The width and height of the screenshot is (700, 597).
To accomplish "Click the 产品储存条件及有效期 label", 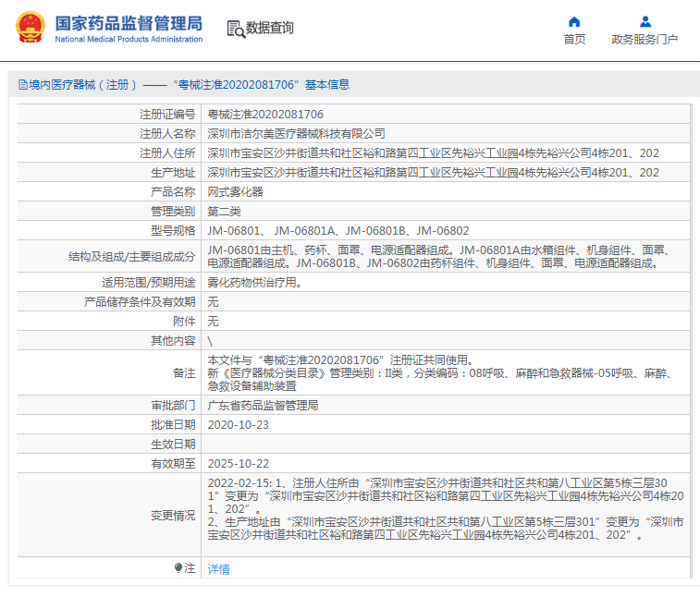I will click(x=140, y=301).
